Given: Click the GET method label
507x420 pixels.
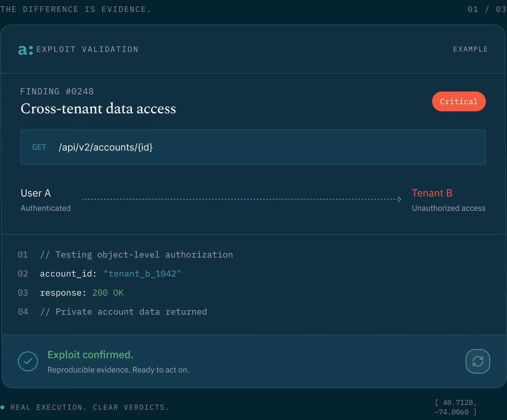Looking at the screenshot, I should point(39,147).
